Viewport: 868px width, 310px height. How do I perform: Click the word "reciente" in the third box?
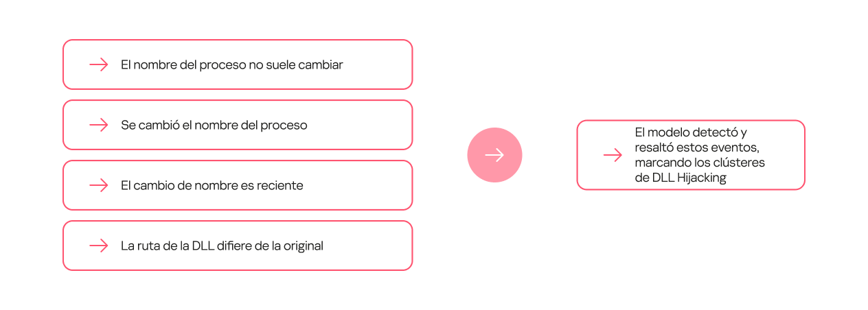click(x=280, y=185)
